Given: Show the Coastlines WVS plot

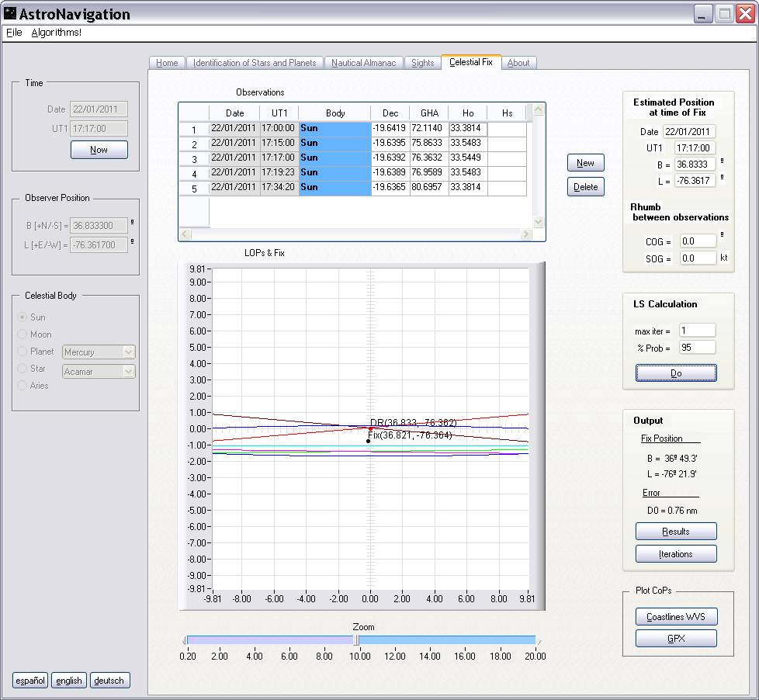Looking at the screenshot, I should (x=675, y=617).
